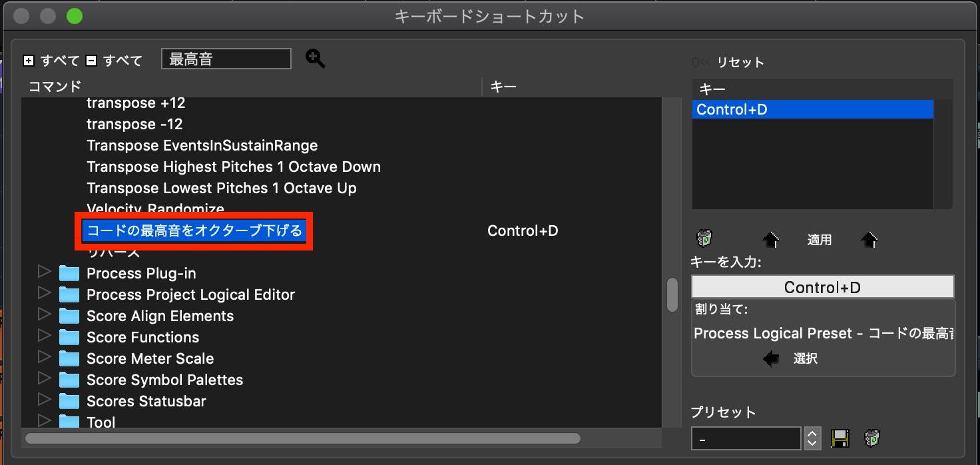The width and height of the screenshot is (980, 465).
Task: Expand the Score Symbol Palettes folder
Action: coord(44,378)
